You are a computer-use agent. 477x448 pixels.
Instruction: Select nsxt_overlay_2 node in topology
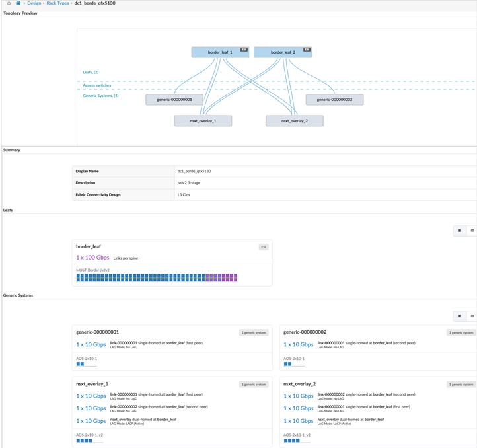coord(295,121)
